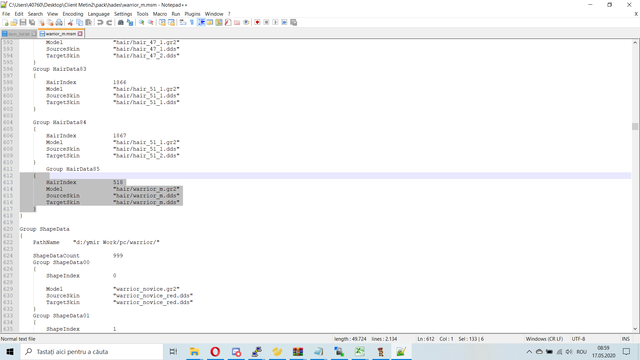This screenshot has width=640, height=360.
Task: Open the Edit menu
Action: [19, 14]
